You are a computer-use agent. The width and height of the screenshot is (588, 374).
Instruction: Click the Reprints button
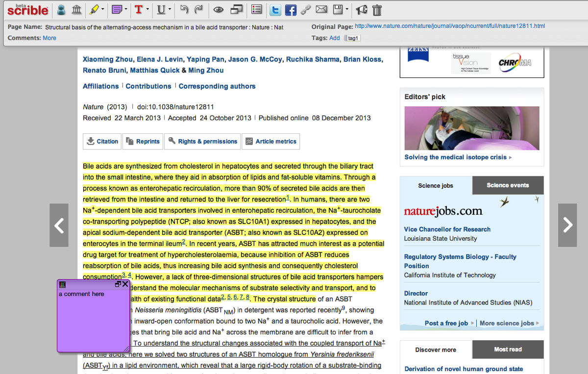click(x=143, y=141)
